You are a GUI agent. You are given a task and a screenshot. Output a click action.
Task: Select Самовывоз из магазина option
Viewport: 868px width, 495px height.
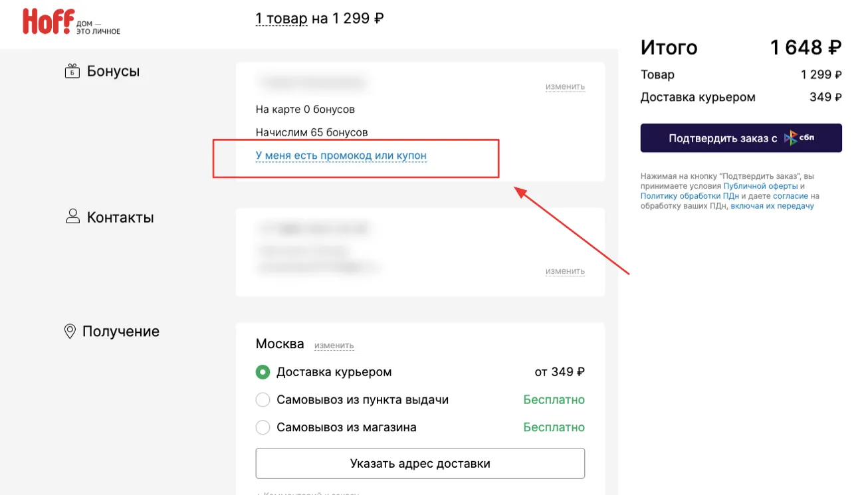point(263,427)
